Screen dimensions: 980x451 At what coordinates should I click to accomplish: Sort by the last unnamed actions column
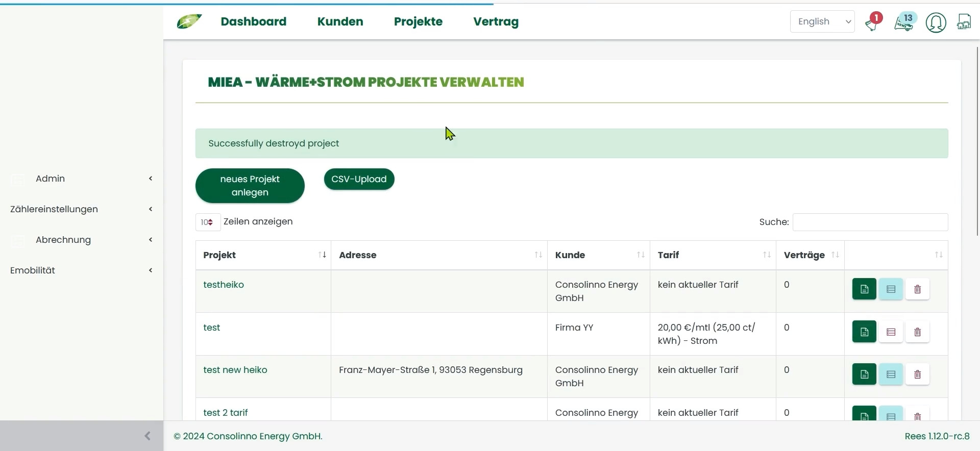tap(896, 255)
